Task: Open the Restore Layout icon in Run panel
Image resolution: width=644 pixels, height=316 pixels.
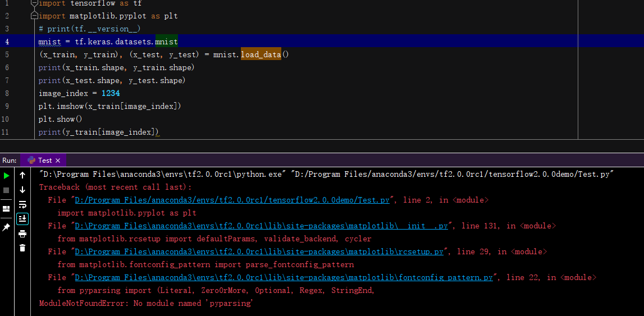Action: tap(7, 209)
